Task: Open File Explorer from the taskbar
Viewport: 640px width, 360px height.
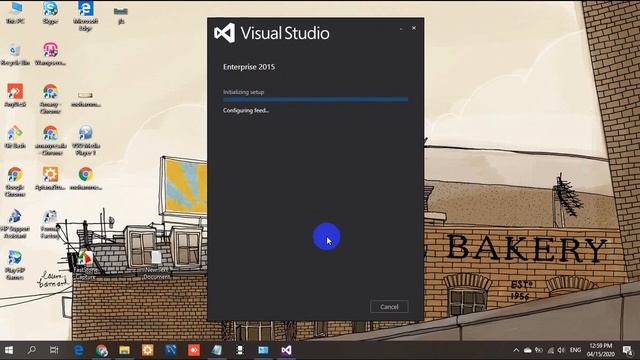Action: pos(124,350)
